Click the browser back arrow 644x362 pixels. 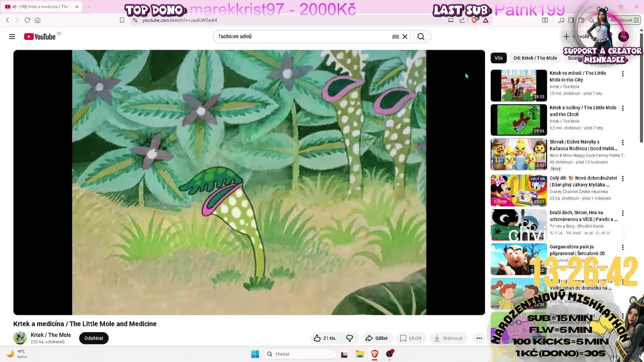[x=8, y=20]
